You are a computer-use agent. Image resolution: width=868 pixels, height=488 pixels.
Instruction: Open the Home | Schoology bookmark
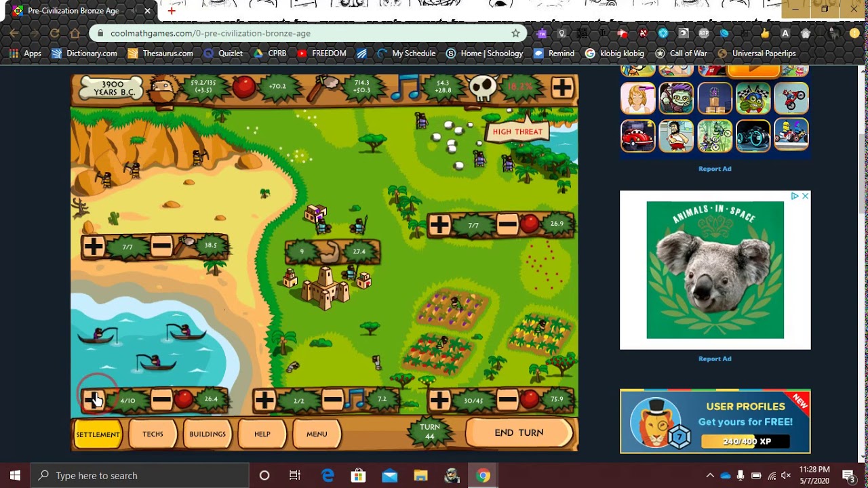[x=485, y=53]
